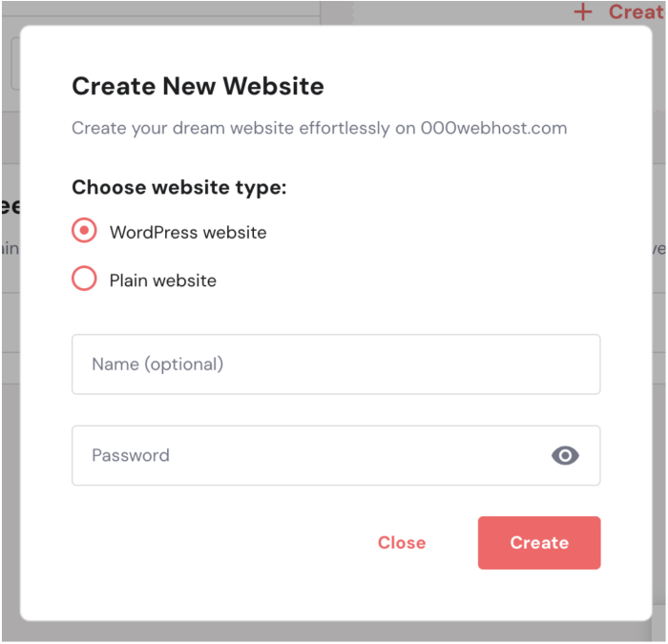Focus the Password input field
Screen dimensions: 668x644
click(x=336, y=456)
